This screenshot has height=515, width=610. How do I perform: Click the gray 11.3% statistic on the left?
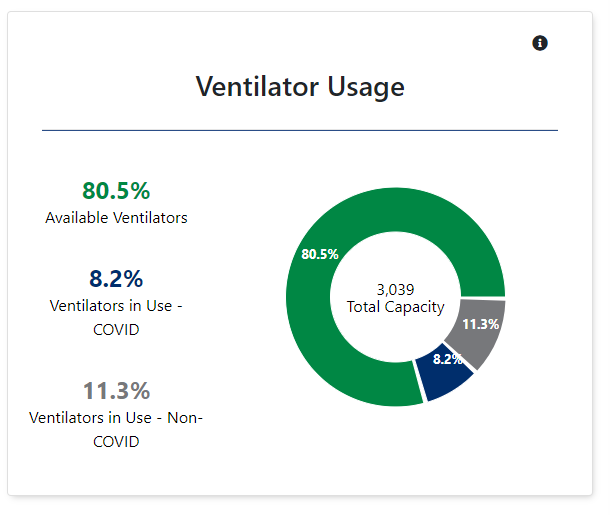pos(116,390)
